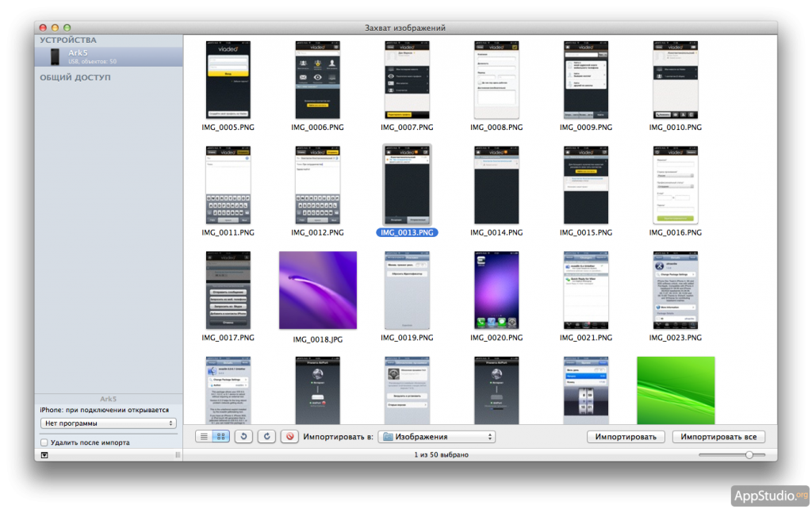Select the IMG_0005.PNG thumbnail

point(228,80)
